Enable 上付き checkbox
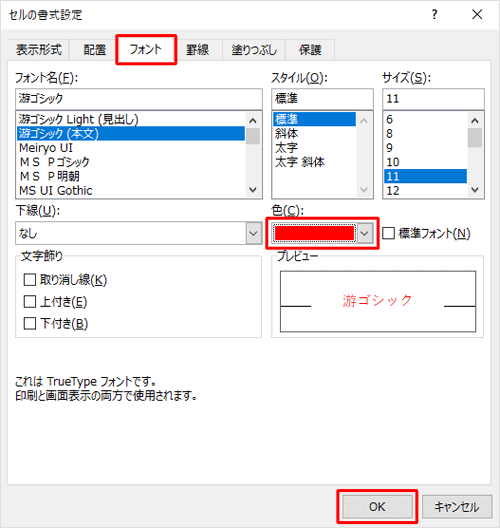 click(30, 301)
